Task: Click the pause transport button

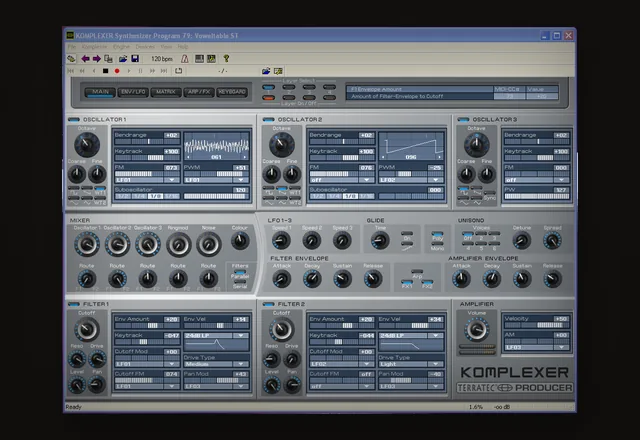Action: tap(140, 71)
